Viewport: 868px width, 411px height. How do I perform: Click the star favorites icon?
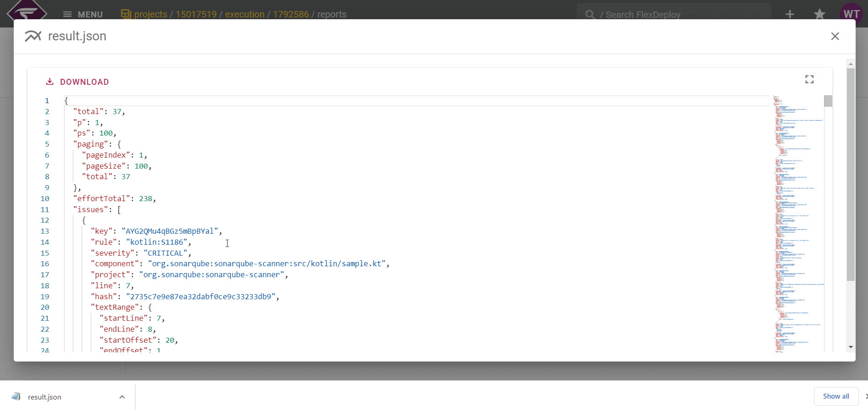(819, 14)
